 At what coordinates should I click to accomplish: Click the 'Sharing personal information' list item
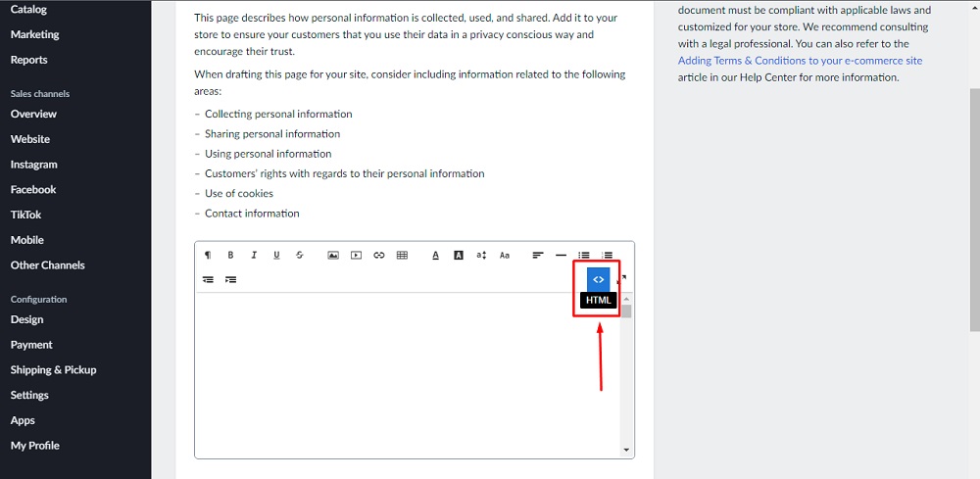pos(272,133)
